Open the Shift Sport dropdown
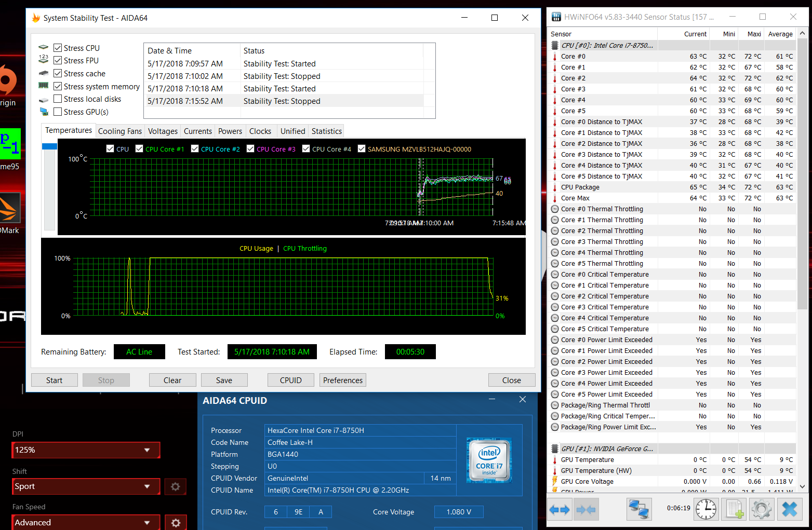 pos(86,486)
